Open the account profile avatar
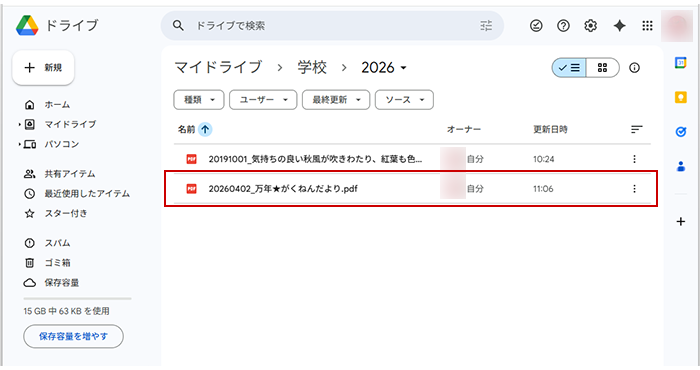The height and width of the screenshot is (370, 700). pyautogui.click(x=677, y=26)
